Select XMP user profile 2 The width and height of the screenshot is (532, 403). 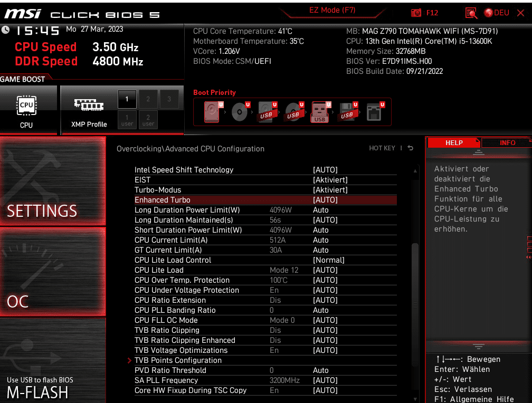click(x=148, y=120)
